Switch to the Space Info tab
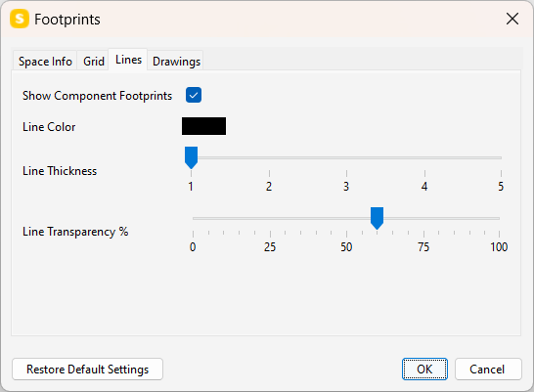The height and width of the screenshot is (392, 534). click(45, 62)
